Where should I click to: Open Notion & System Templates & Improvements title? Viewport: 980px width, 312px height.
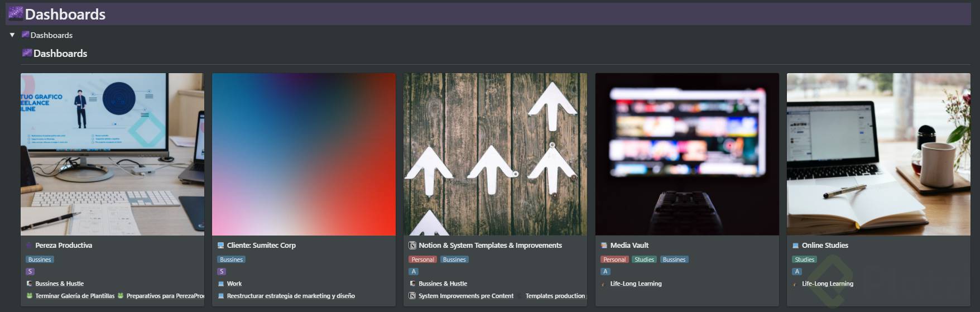tap(490, 245)
